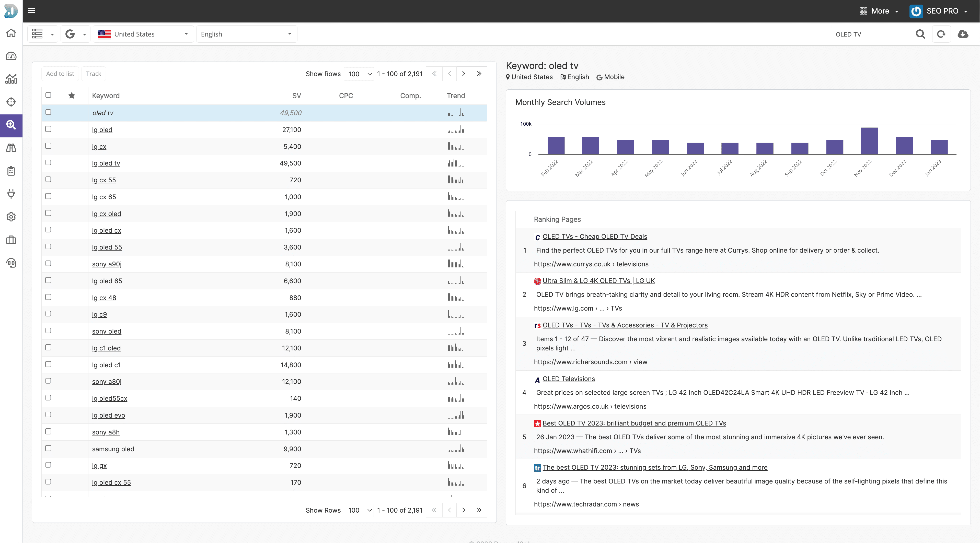Expand the list view dropdown arrow
Screen dimensions: 980x543
coord(52,34)
